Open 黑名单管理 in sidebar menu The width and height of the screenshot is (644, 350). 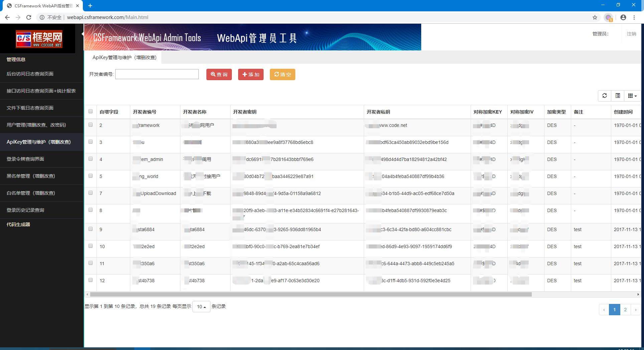pyautogui.click(x=31, y=176)
